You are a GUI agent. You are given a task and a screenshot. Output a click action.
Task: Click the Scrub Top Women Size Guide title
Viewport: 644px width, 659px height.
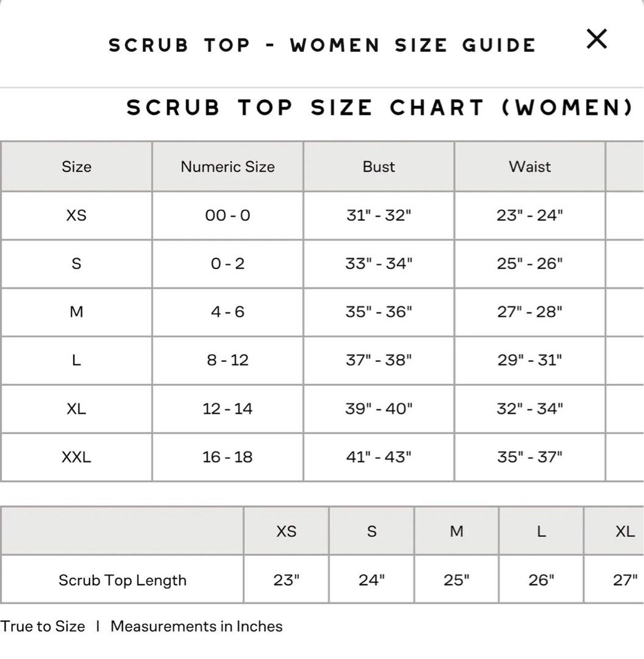point(322,45)
